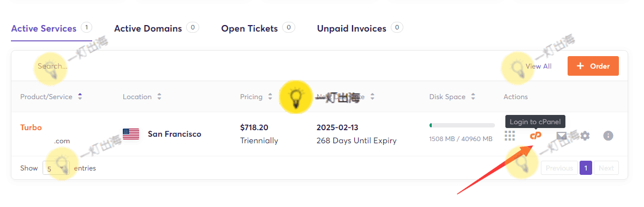Click the US flag icon
The height and width of the screenshot is (207, 644).
131,134
